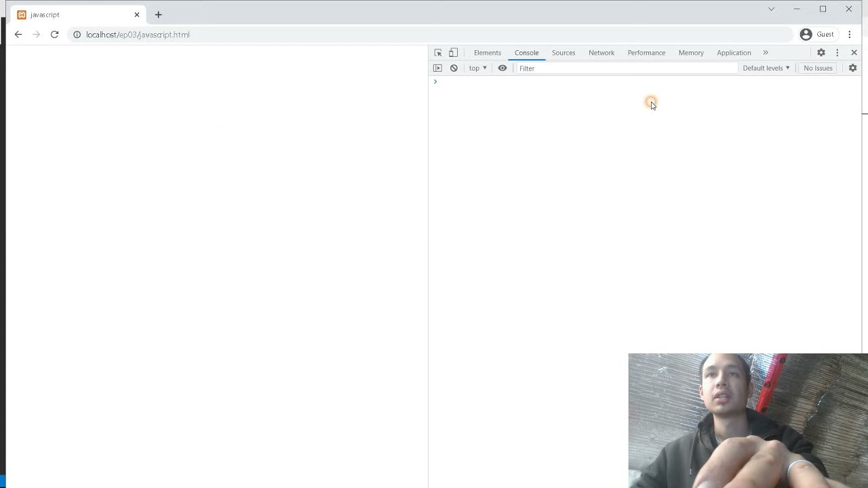
Task: Click the console Filter input field
Action: (x=627, y=68)
